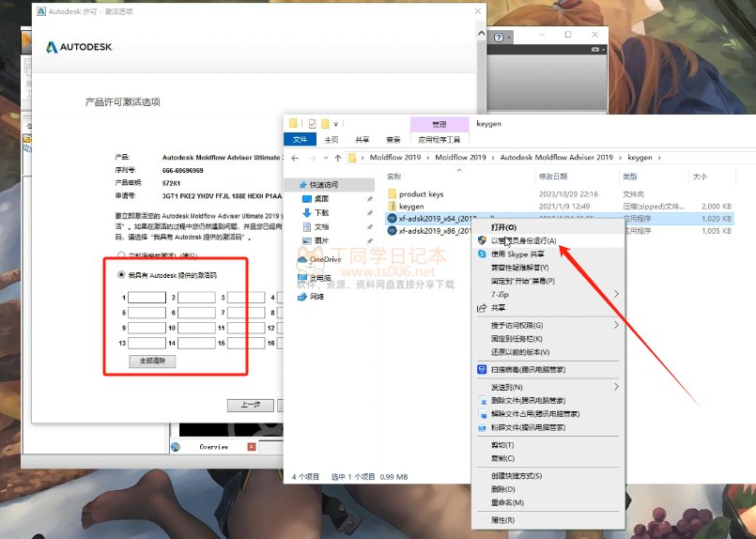The image size is (756, 539).
Task: Sort files by the 修改日期 column header
Action: [552, 176]
